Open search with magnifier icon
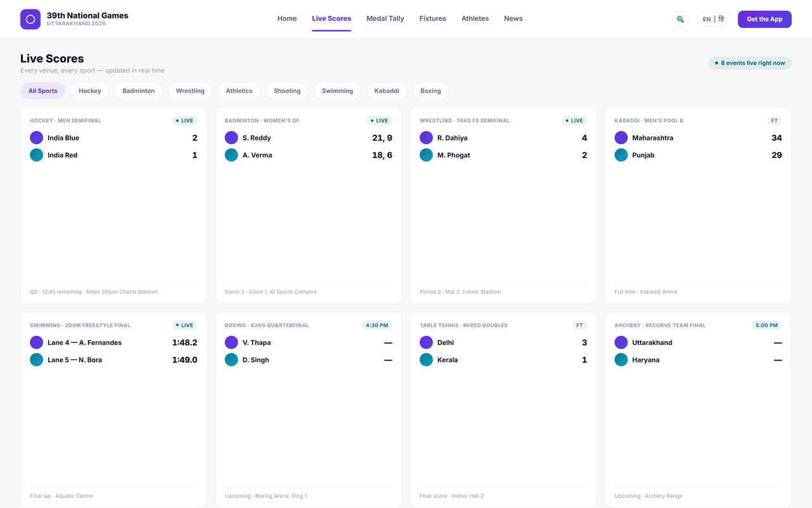812x508 pixels. 680,19
